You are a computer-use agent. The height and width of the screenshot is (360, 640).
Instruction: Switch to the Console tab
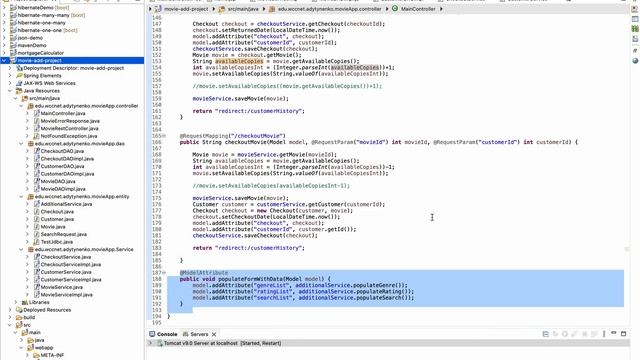[163, 334]
